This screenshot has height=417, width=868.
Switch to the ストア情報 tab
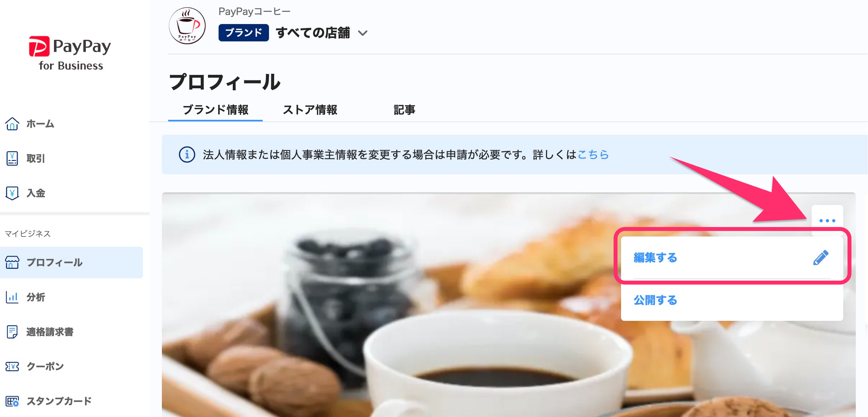310,110
